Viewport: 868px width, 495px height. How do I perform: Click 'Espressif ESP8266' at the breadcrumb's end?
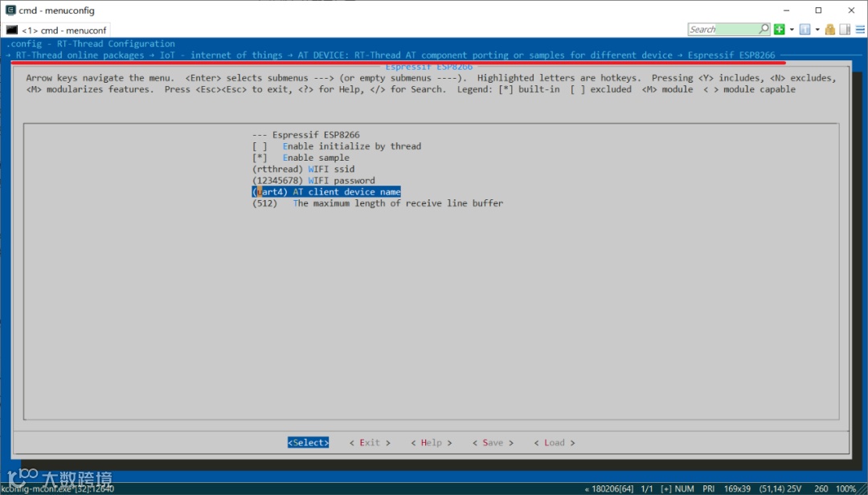[731, 55]
